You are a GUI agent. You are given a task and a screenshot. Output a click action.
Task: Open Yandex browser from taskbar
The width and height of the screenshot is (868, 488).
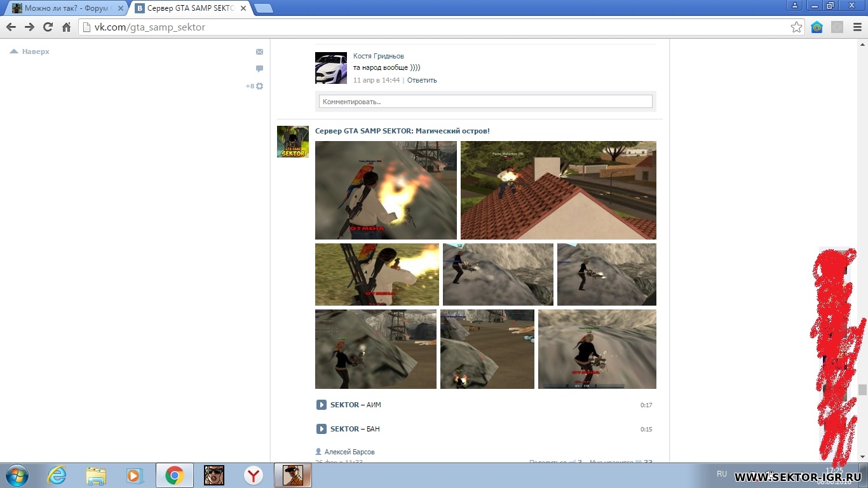point(253,475)
